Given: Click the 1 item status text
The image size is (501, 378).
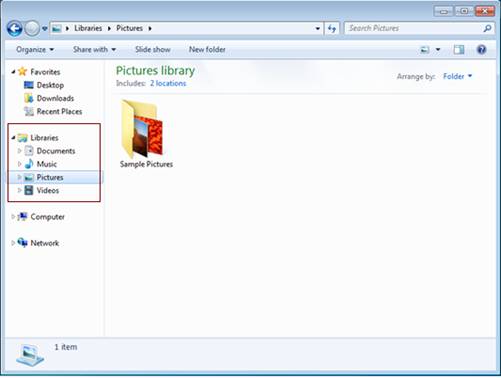Looking at the screenshot, I should click(66, 347).
